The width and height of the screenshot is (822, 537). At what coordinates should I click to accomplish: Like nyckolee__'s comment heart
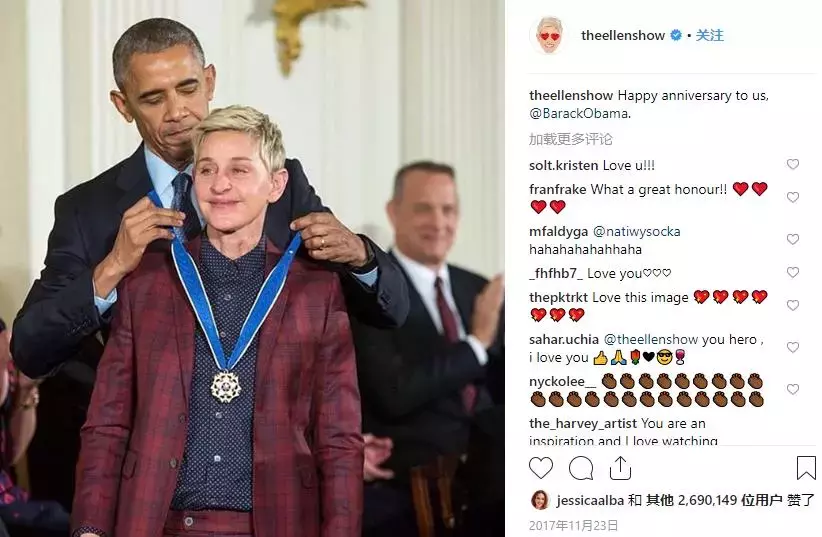coord(793,389)
